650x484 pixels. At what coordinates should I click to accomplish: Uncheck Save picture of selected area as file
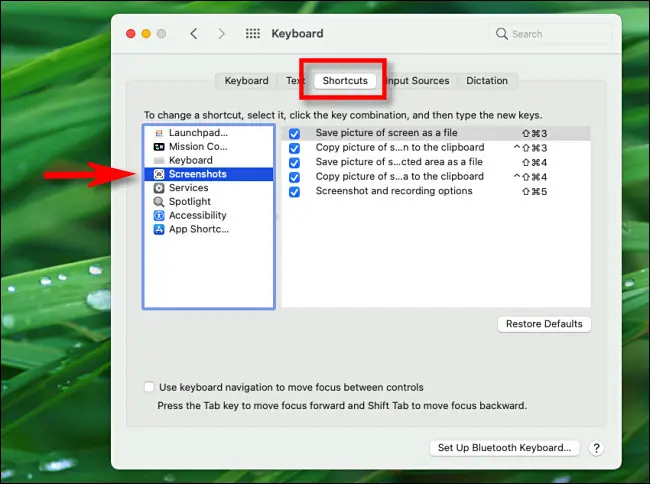pos(294,162)
